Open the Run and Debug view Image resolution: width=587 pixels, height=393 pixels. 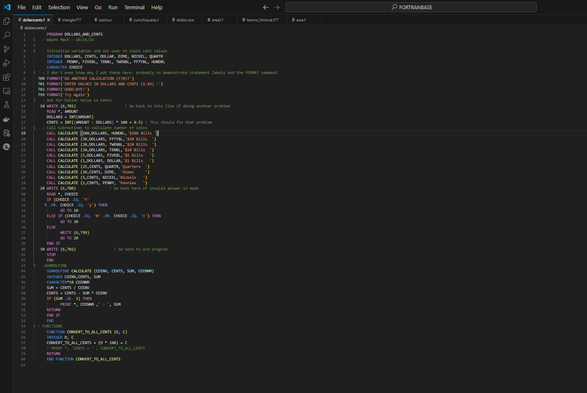coord(6,63)
